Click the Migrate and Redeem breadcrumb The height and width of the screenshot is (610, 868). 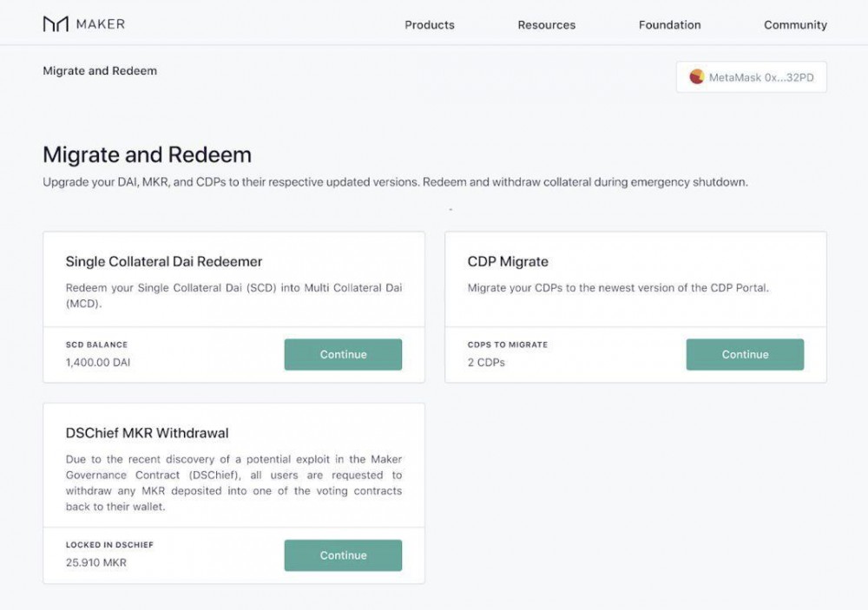coord(100,70)
